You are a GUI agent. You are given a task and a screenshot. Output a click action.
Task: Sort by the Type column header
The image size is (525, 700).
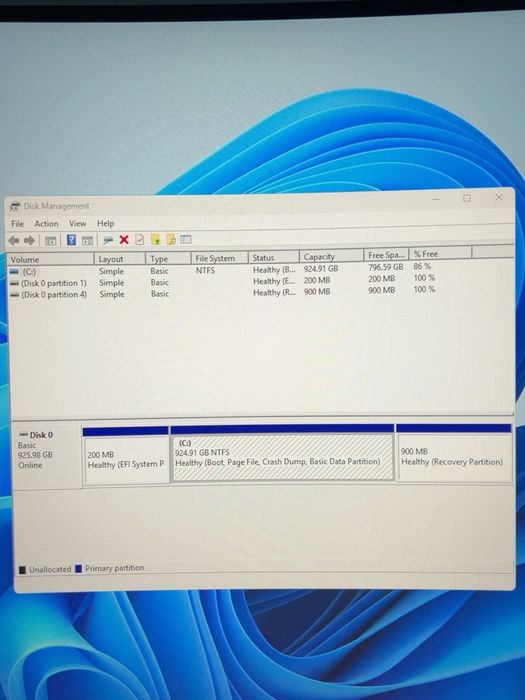pos(168,258)
